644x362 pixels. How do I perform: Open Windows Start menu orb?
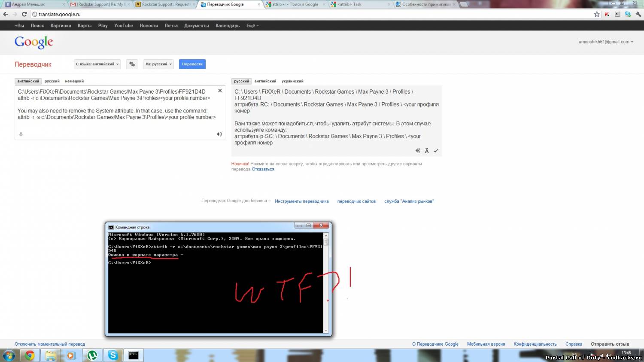click(x=9, y=355)
